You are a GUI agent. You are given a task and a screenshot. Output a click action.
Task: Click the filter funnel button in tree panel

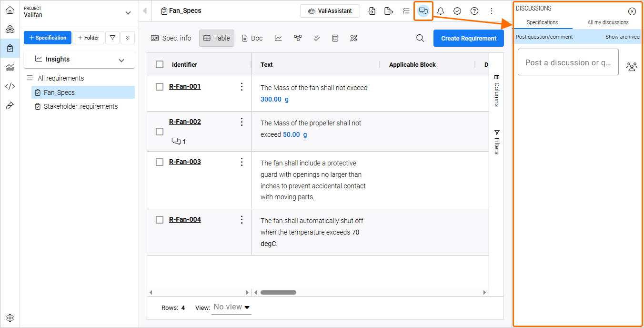[112, 38]
